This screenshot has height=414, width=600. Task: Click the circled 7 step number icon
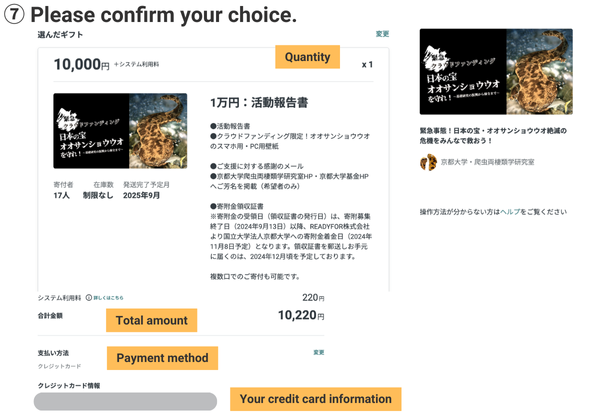pos(14,16)
